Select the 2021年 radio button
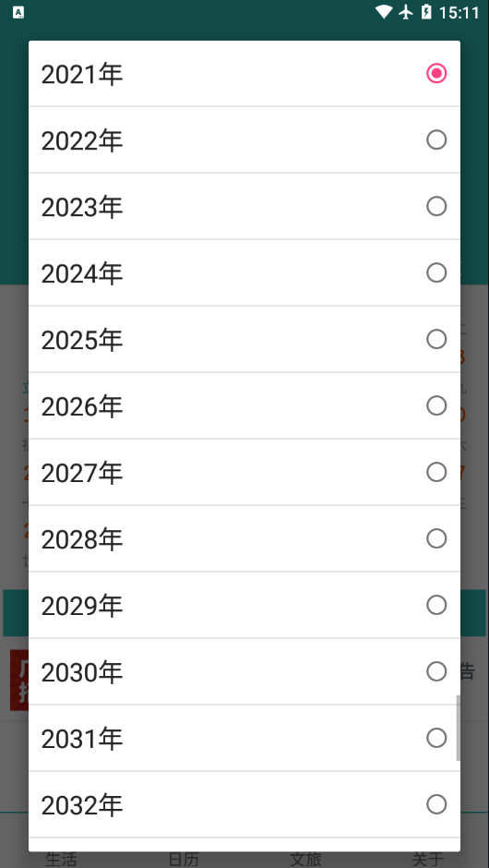This screenshot has height=868, width=489. 435,73
